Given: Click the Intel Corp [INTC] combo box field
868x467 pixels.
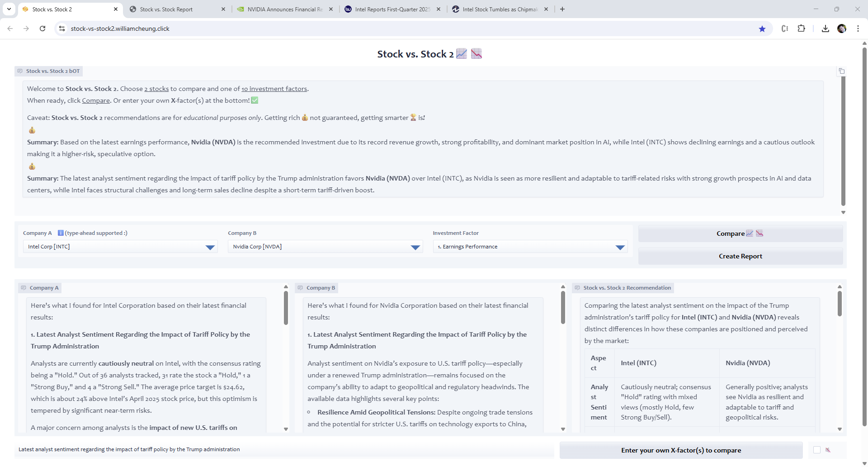Looking at the screenshot, I should click(120, 247).
